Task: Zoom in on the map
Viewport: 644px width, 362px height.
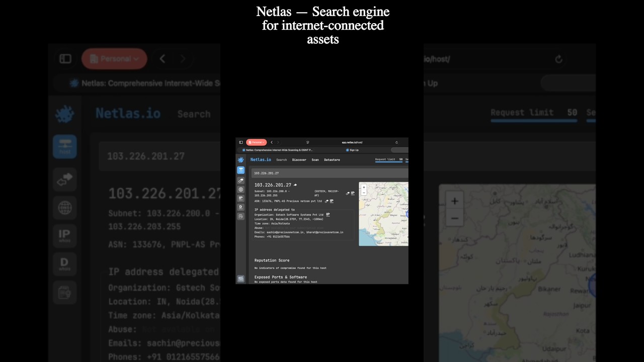Action: pyautogui.click(x=364, y=188)
